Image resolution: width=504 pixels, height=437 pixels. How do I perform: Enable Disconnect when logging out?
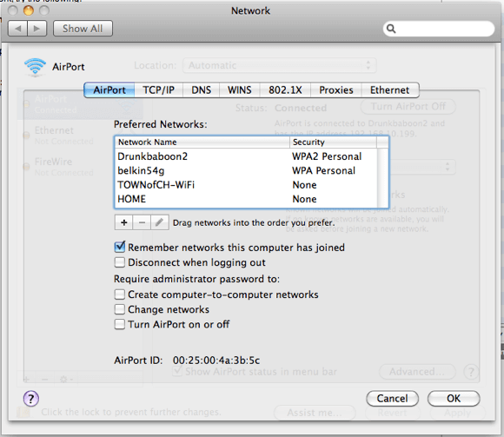pyautogui.click(x=120, y=262)
